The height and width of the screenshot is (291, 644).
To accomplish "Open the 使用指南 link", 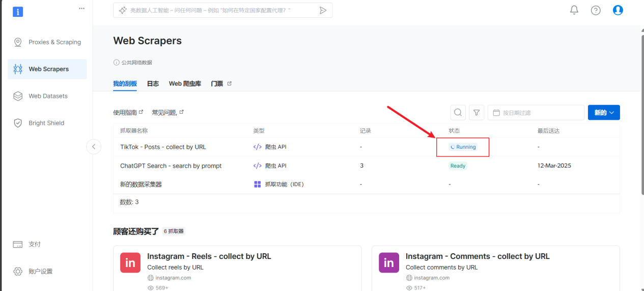I will pyautogui.click(x=128, y=112).
